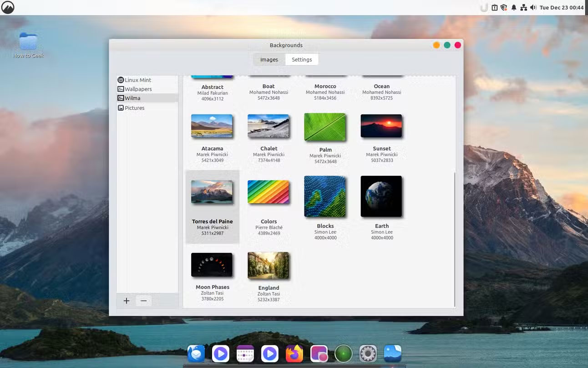Switch to the Settings tab
This screenshot has width=588, height=368.
pos(301,59)
